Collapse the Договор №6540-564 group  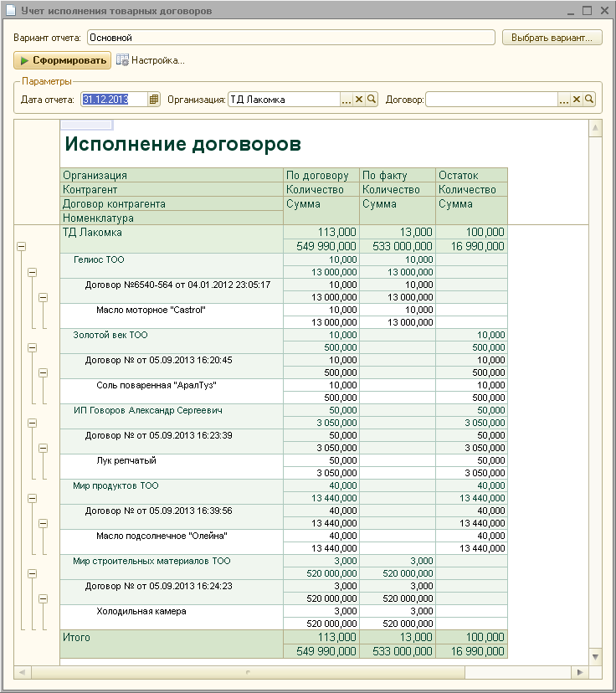[44, 297]
